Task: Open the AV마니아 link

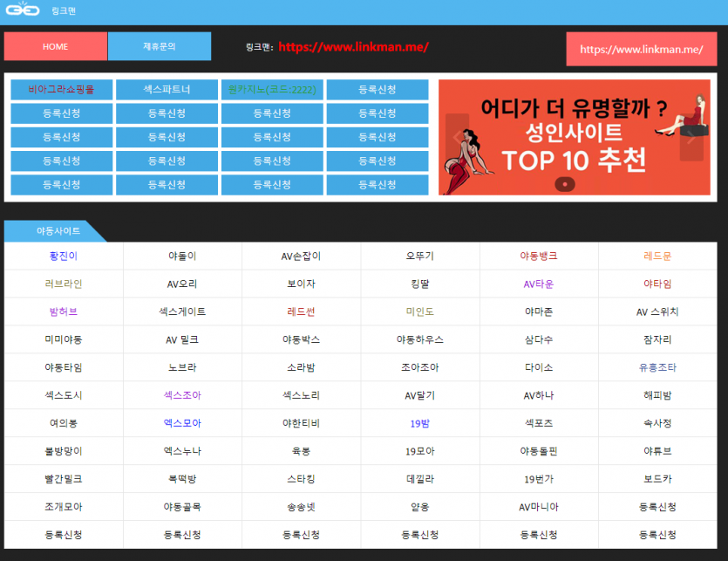Action: point(539,507)
